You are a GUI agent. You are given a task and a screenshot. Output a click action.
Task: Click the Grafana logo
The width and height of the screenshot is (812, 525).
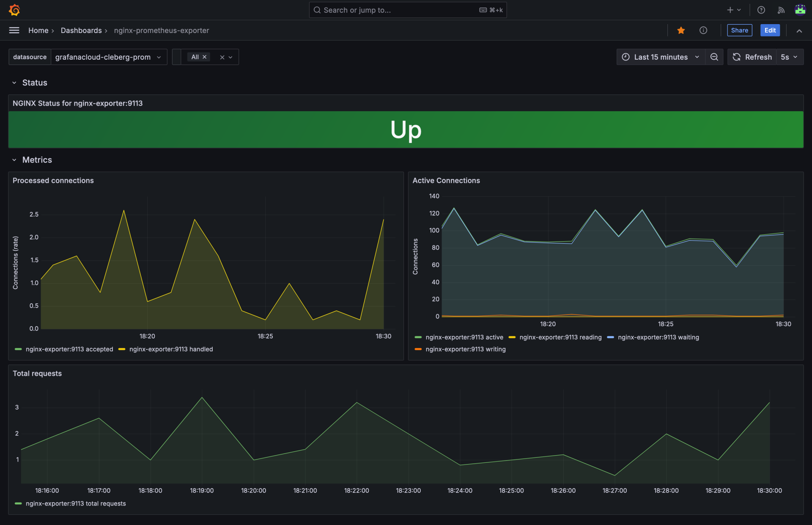coord(14,10)
